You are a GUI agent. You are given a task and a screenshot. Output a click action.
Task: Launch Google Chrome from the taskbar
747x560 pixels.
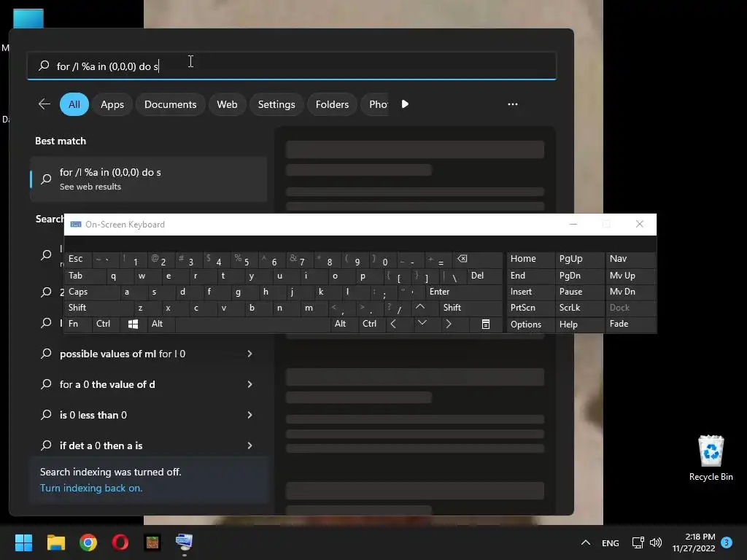88,542
